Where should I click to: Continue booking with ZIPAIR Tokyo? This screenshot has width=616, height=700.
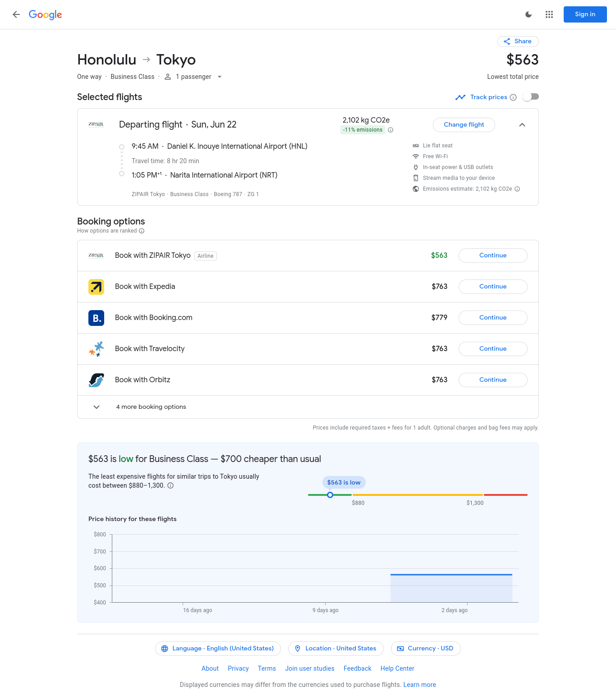tap(492, 256)
